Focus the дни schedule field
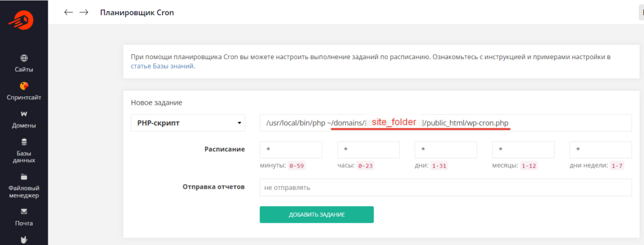644x245 pixels. tap(446, 150)
